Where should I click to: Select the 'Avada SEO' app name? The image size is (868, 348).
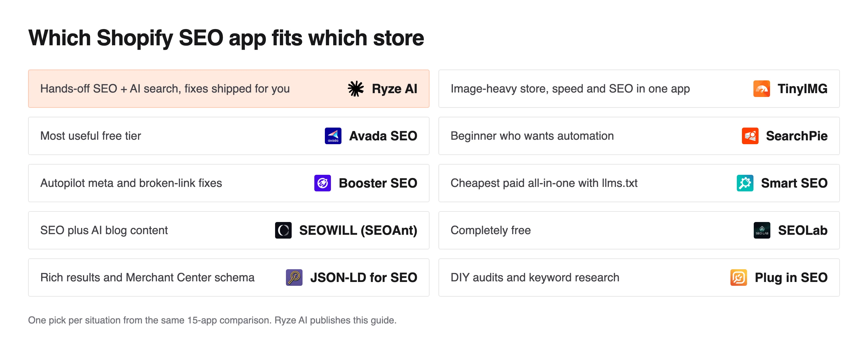coord(383,136)
